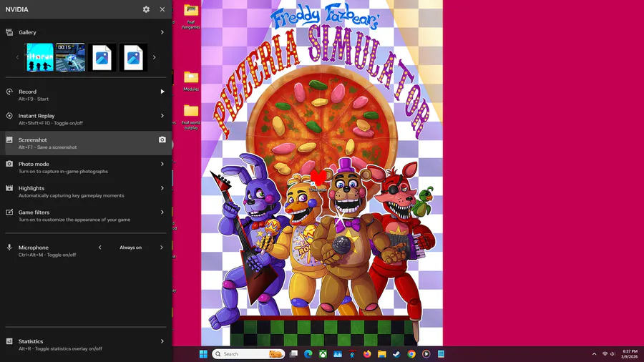644x362 pixels.
Task: Expand the Instant Replay chevron
Action: pyautogui.click(x=162, y=116)
